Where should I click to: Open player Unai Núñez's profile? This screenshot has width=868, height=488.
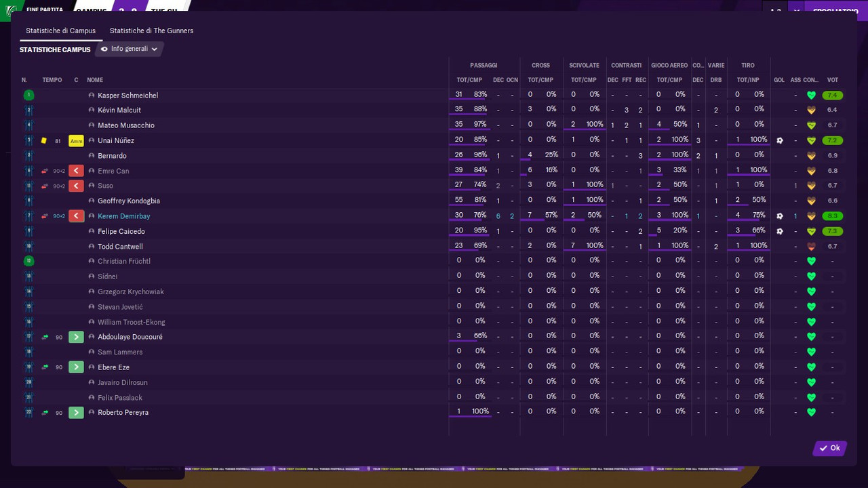(x=116, y=141)
